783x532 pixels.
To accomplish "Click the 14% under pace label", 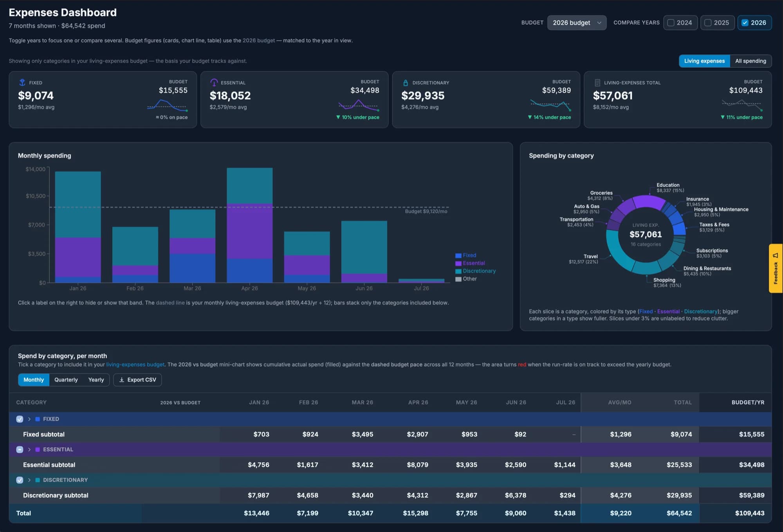I will pyautogui.click(x=549, y=117).
